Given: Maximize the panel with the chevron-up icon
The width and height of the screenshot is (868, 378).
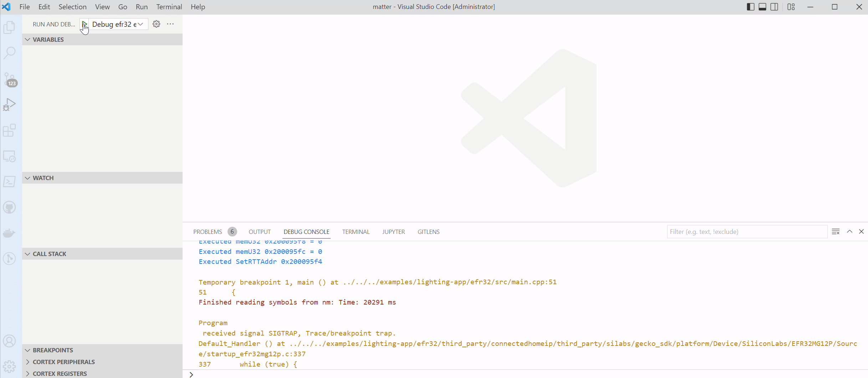Looking at the screenshot, I should click(850, 232).
